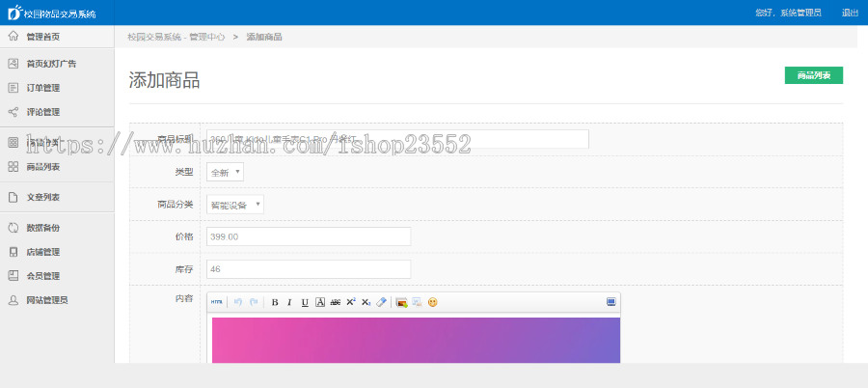
Task: Click the picture icon beside 首页幻灯广告
Action: point(14,64)
